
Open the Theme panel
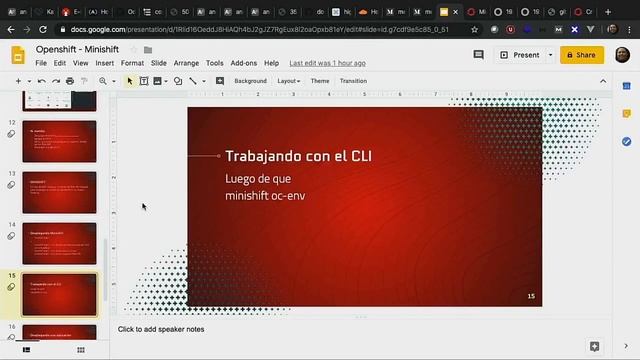click(x=320, y=81)
